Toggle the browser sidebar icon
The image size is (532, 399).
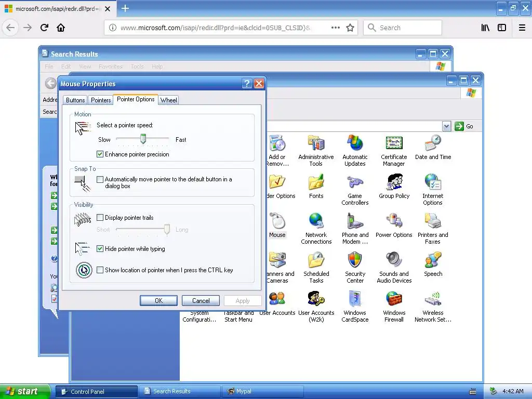(502, 28)
